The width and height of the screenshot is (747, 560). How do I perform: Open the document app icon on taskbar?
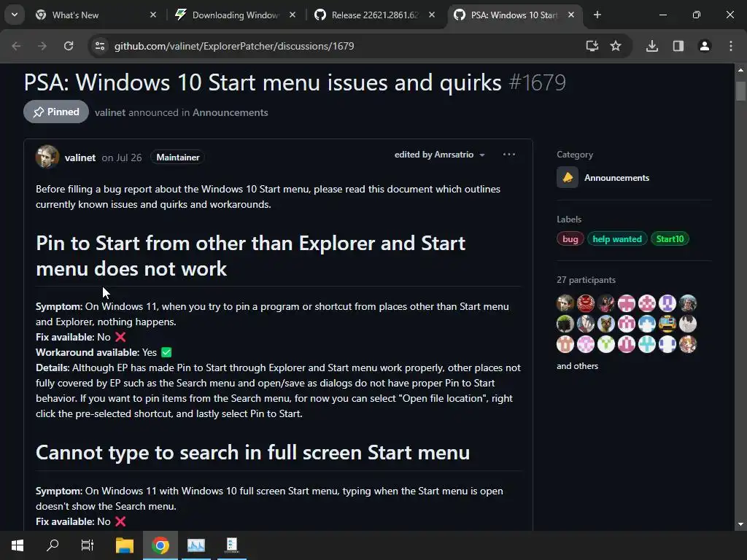(x=232, y=545)
